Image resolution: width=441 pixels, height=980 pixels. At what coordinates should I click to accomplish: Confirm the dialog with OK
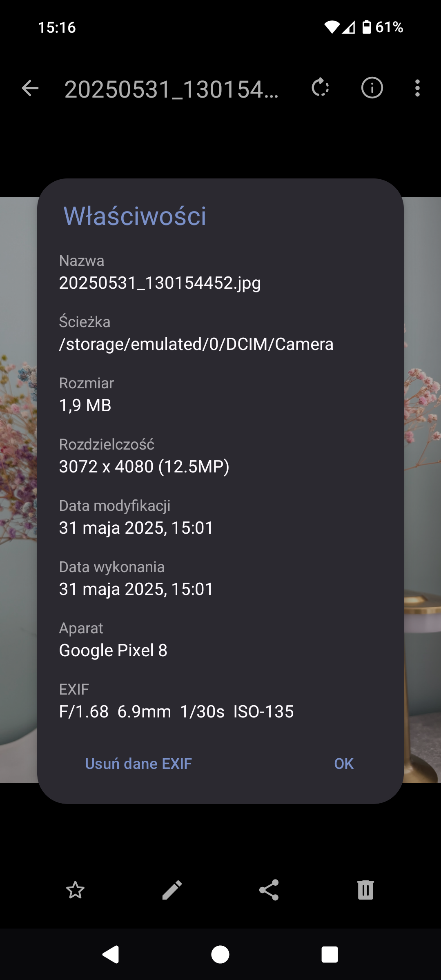click(x=344, y=764)
